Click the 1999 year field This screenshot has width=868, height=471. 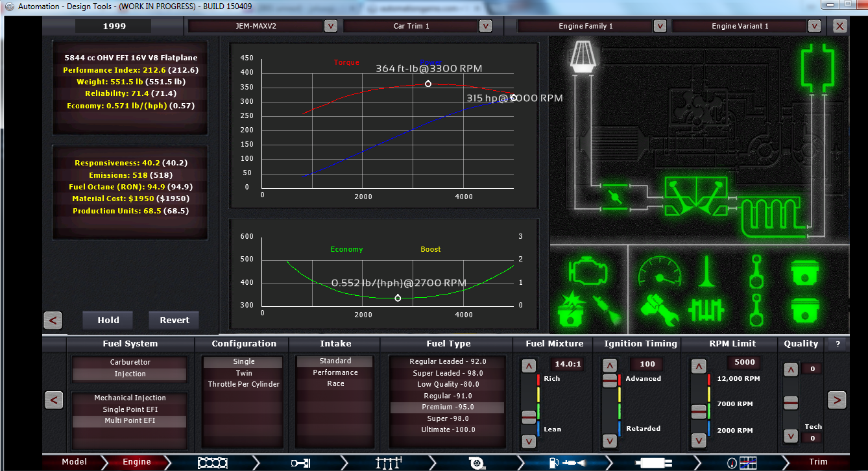pos(114,26)
